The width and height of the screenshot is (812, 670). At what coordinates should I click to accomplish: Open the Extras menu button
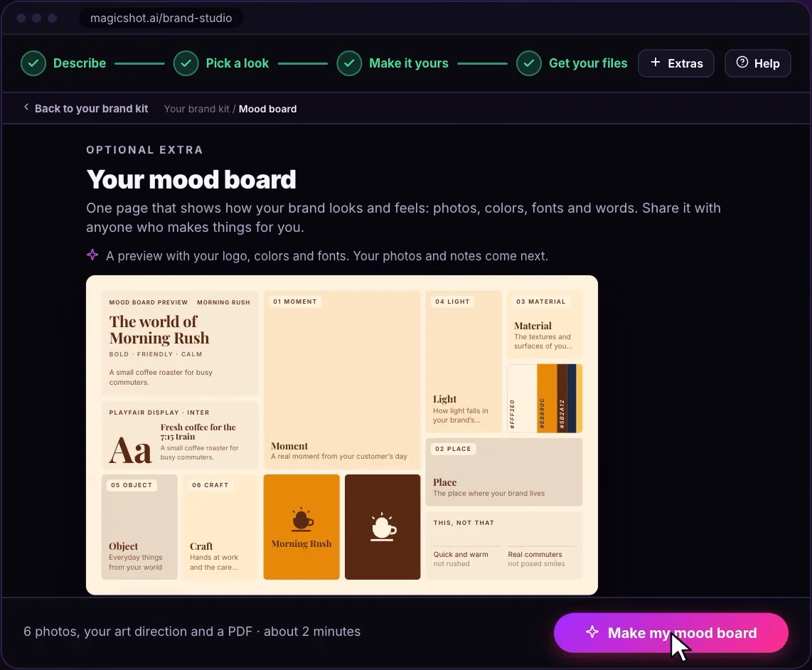pyautogui.click(x=675, y=63)
